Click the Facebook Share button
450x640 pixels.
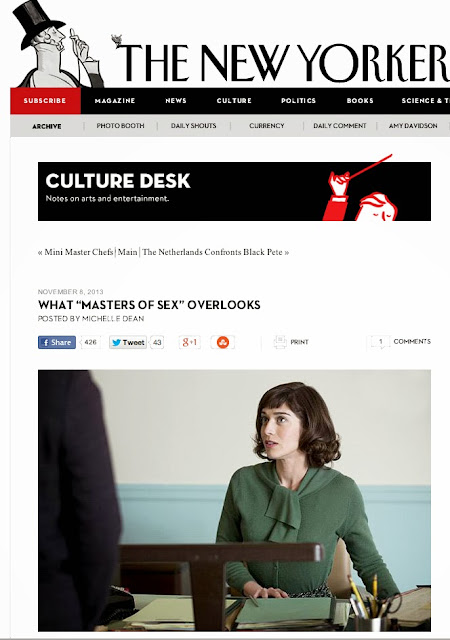[57, 342]
